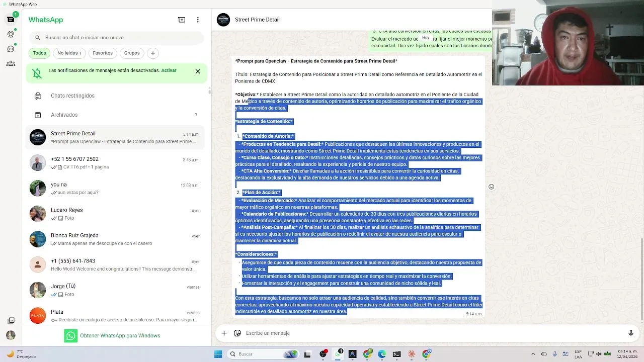This screenshot has width=644, height=362.
Task: Open the Lucero Reyes chat
Action: [116, 214]
